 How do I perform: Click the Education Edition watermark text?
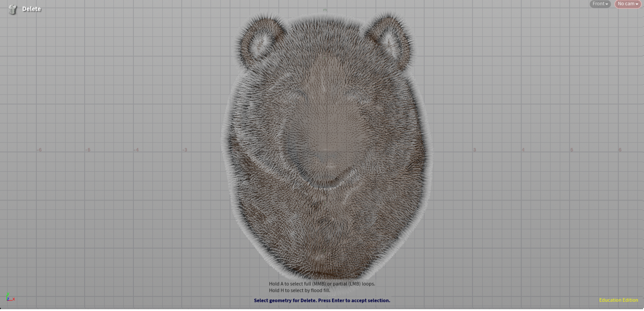click(618, 300)
